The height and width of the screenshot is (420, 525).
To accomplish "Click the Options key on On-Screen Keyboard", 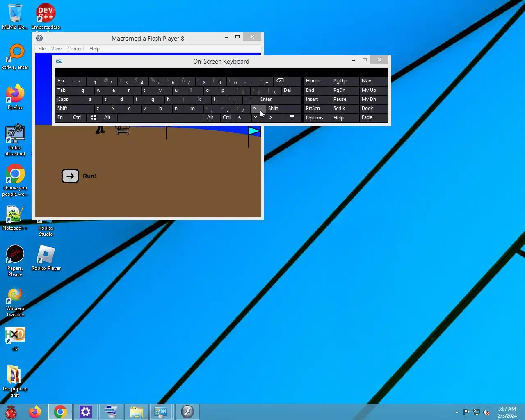I will [317, 118].
